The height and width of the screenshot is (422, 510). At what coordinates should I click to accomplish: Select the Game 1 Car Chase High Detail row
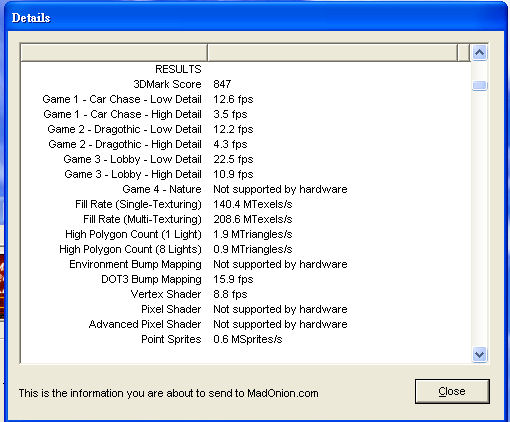[246, 114]
